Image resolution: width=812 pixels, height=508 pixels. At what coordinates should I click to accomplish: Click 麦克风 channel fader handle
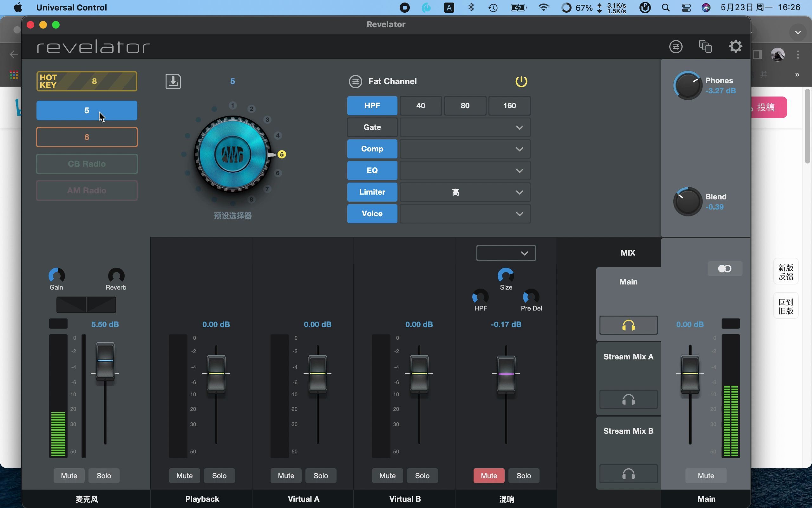[105, 361]
